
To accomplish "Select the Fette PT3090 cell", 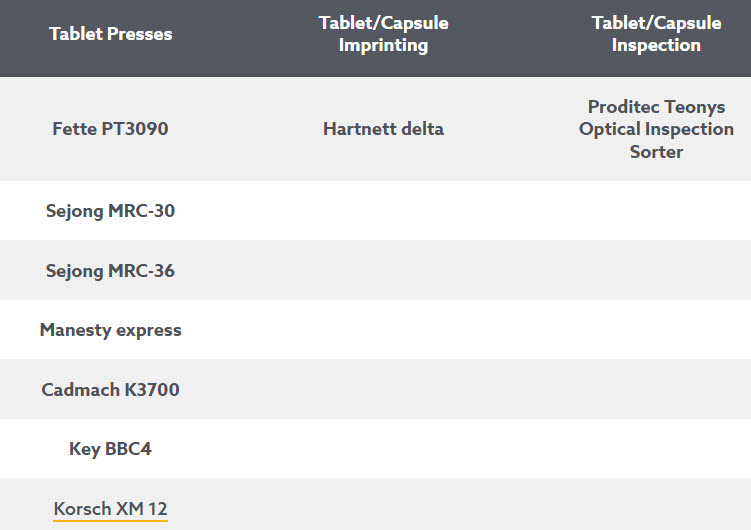I will pos(110,129).
